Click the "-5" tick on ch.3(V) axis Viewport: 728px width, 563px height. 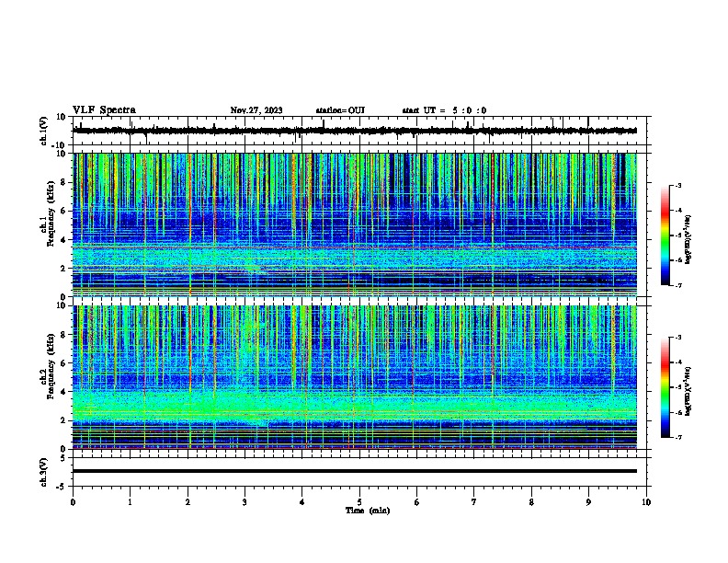pos(62,487)
